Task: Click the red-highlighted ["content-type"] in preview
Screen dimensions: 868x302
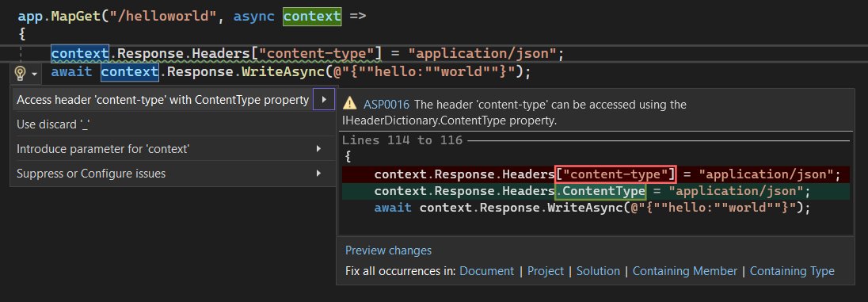Action: [x=615, y=174]
